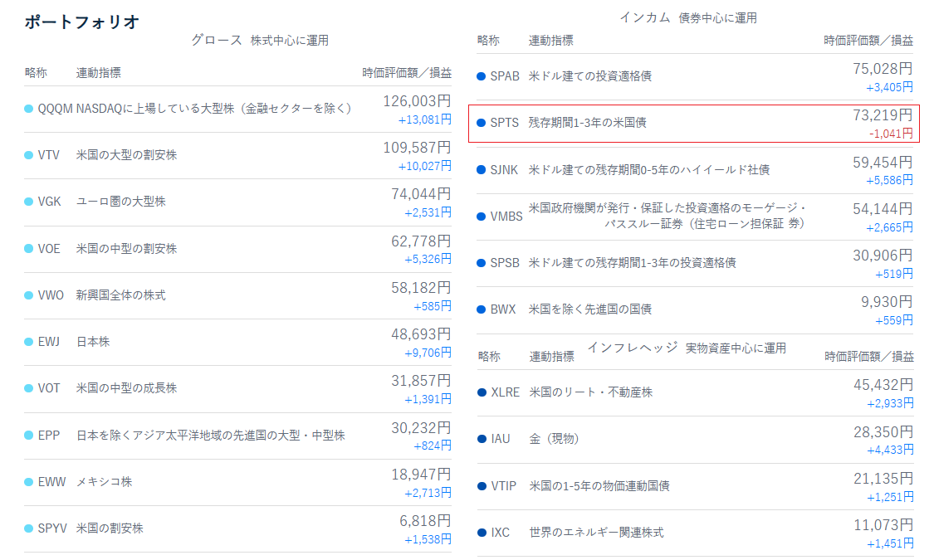Screen dimensions: 934x560
Task: Click the EPP ticker label
Action: (x=49, y=435)
